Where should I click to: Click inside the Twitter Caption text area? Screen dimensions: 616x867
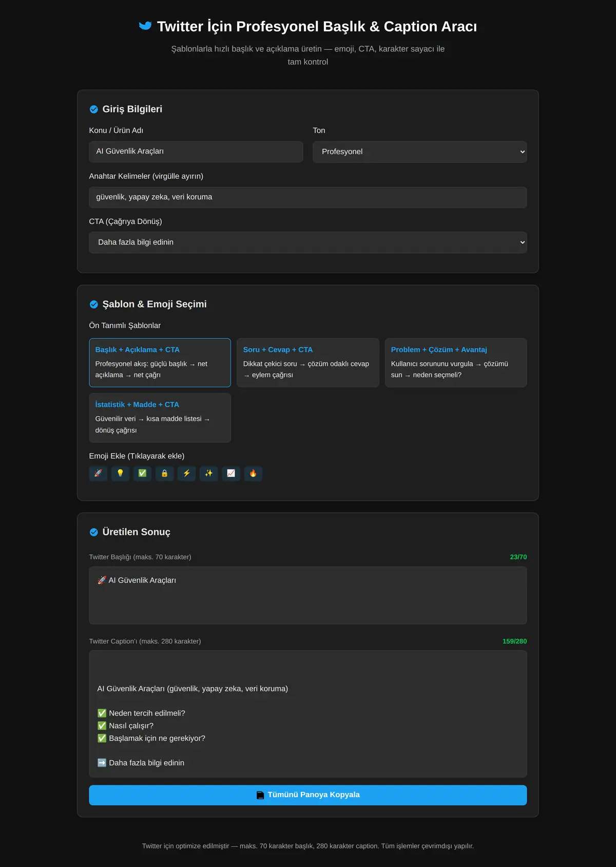[x=308, y=714]
